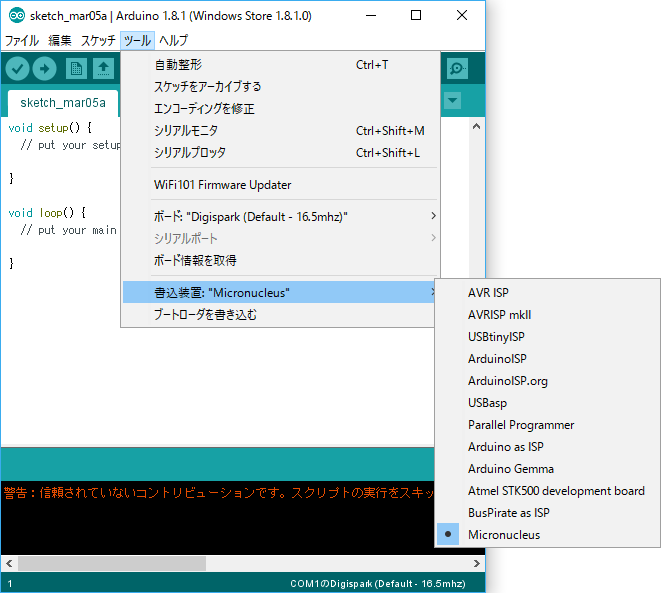Viewport: 661px width, 593px height.
Task: Switch to sketch_mar05a tab
Action: [63, 103]
